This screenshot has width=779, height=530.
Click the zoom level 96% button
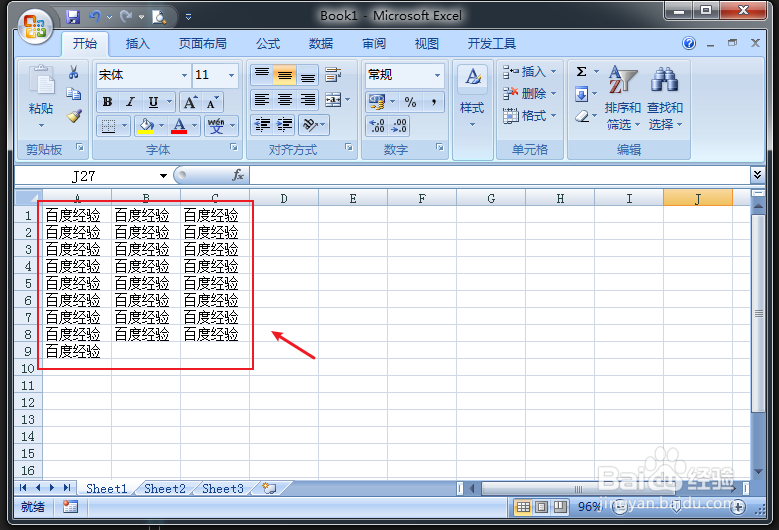coord(590,507)
